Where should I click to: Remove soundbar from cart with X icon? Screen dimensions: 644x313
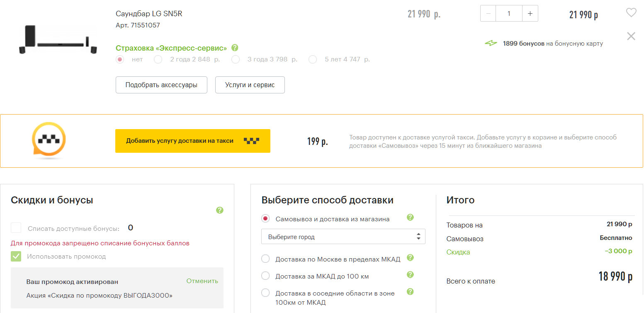(631, 36)
